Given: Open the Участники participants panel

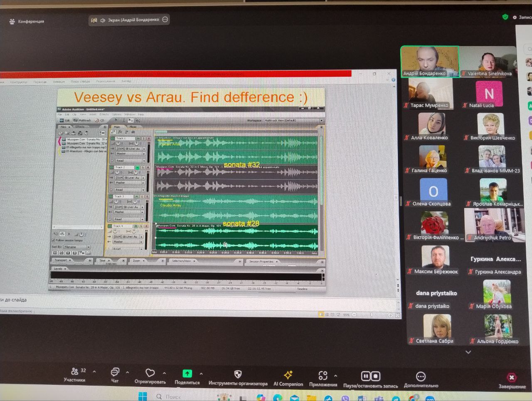Looking at the screenshot, I should 75,374.
